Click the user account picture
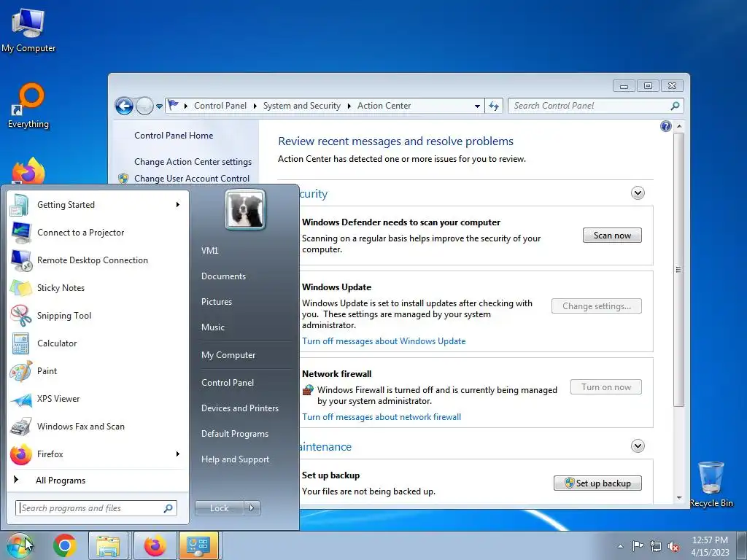Viewport: 747px width, 560px height. click(245, 209)
